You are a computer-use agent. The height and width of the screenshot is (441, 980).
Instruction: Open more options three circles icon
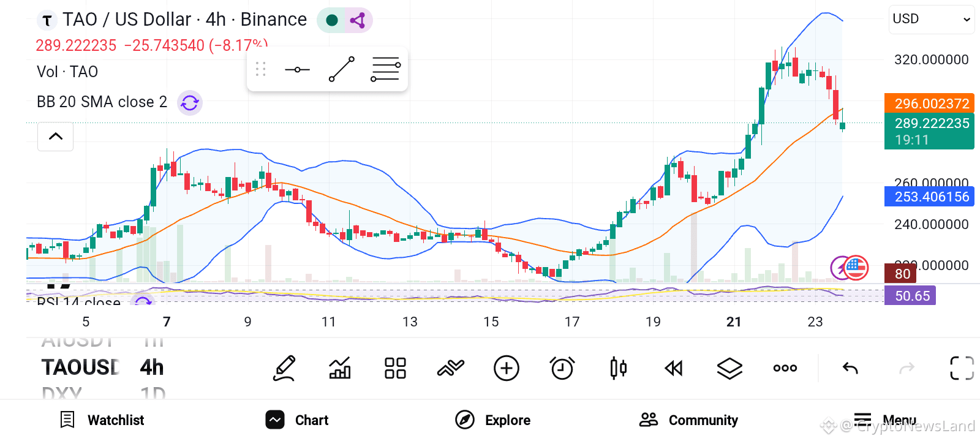785,368
